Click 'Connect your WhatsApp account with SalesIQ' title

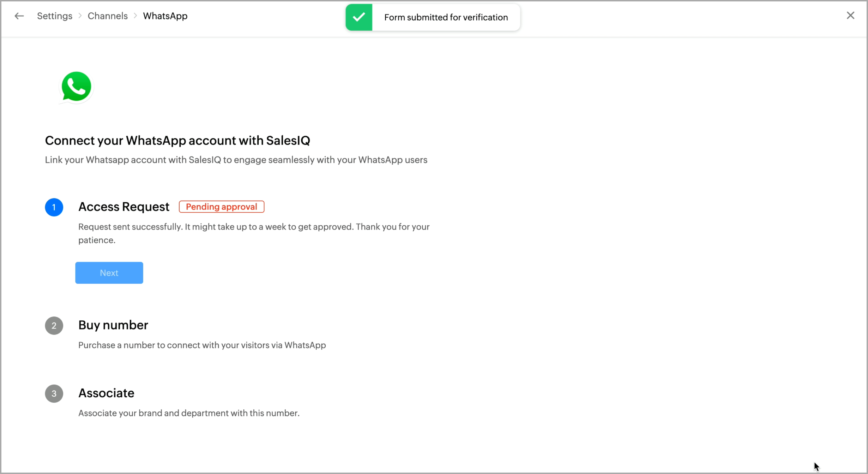click(x=177, y=141)
